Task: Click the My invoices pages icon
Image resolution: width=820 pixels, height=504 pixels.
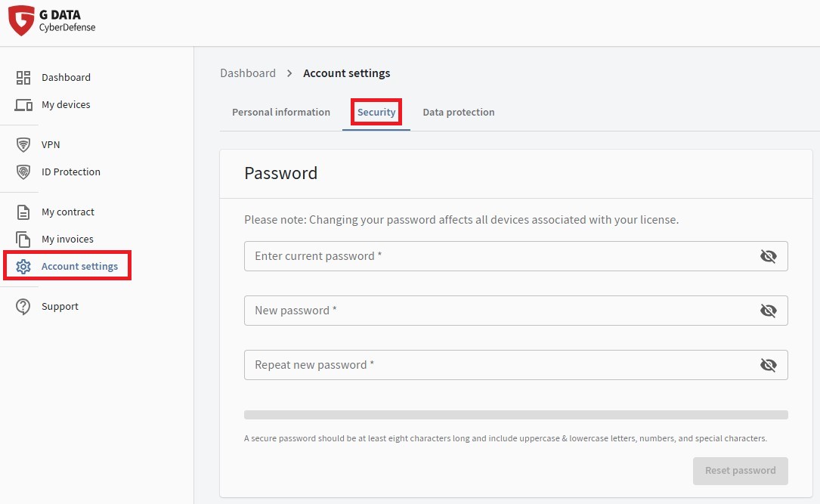Action: (x=23, y=239)
